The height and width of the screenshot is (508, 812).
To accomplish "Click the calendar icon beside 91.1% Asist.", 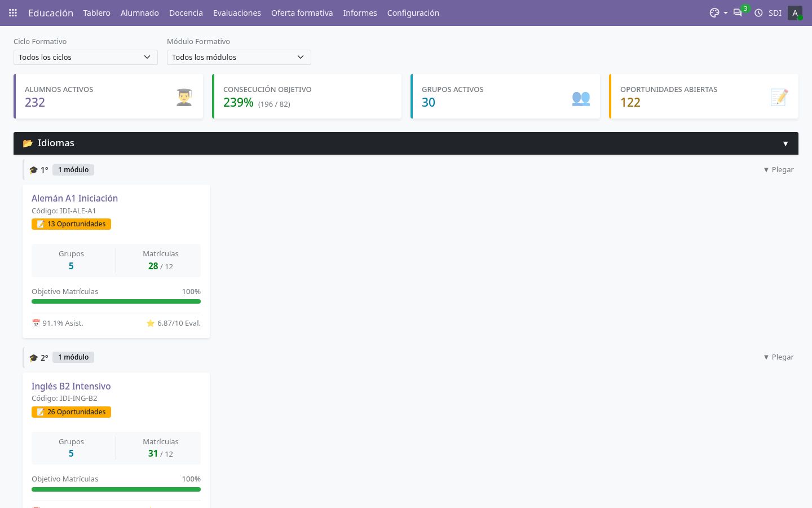I will coord(36,323).
